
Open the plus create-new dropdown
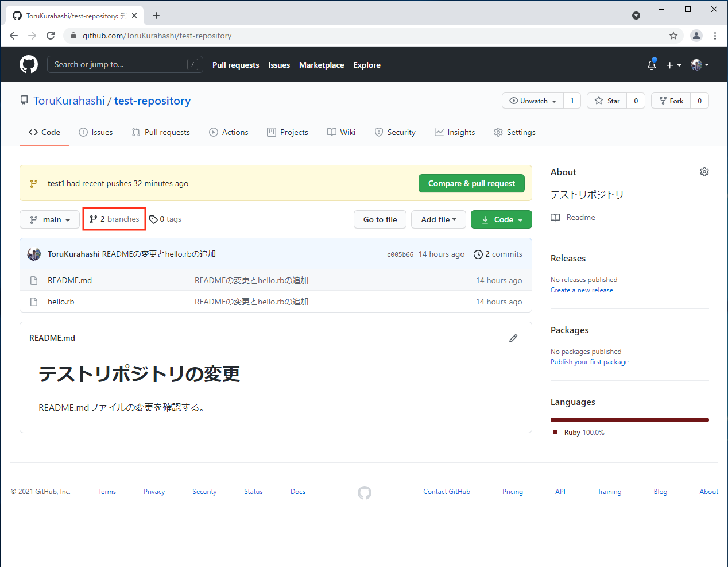click(x=673, y=65)
